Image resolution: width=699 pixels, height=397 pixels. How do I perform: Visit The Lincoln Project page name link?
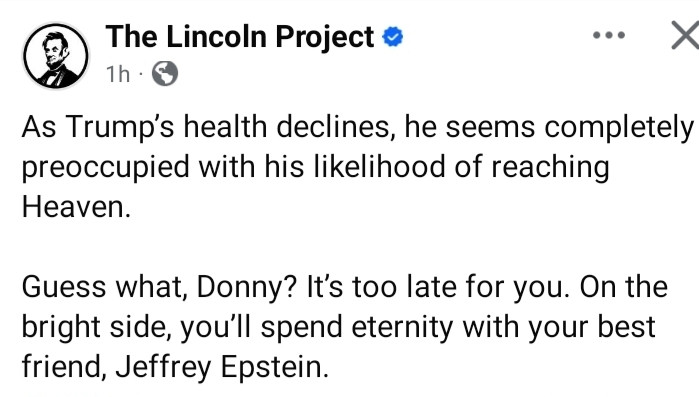[x=240, y=37]
